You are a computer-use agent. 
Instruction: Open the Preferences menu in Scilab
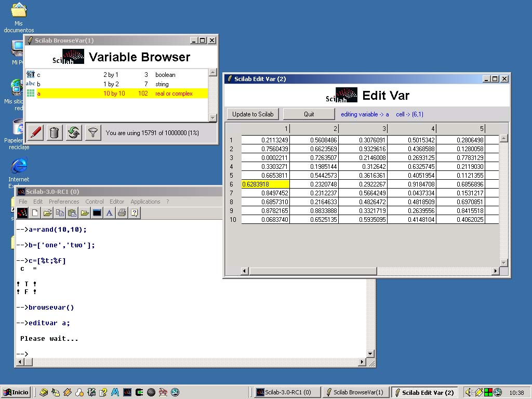[64, 202]
